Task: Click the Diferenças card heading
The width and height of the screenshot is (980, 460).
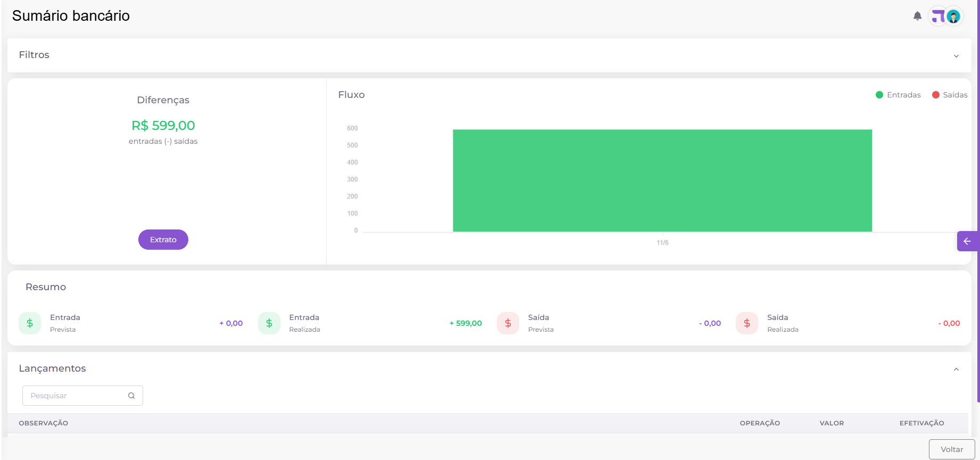Action: point(163,100)
